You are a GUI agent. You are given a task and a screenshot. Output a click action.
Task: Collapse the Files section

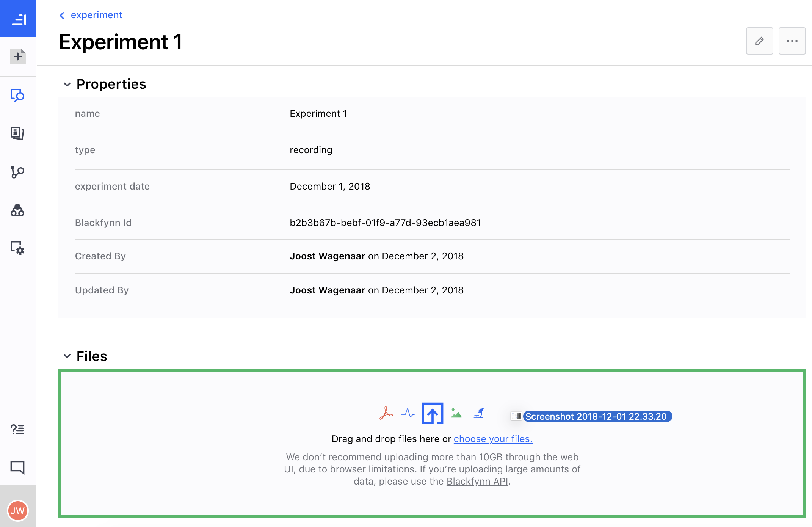pyautogui.click(x=67, y=356)
